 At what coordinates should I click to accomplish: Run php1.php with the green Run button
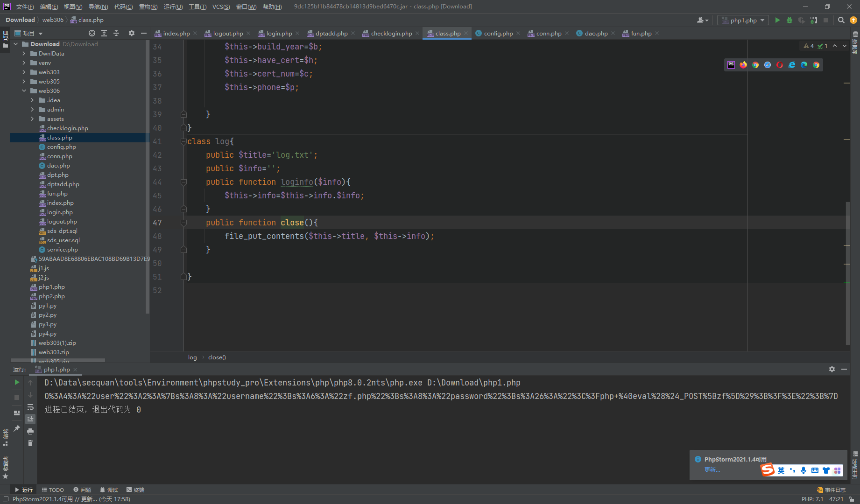click(777, 20)
